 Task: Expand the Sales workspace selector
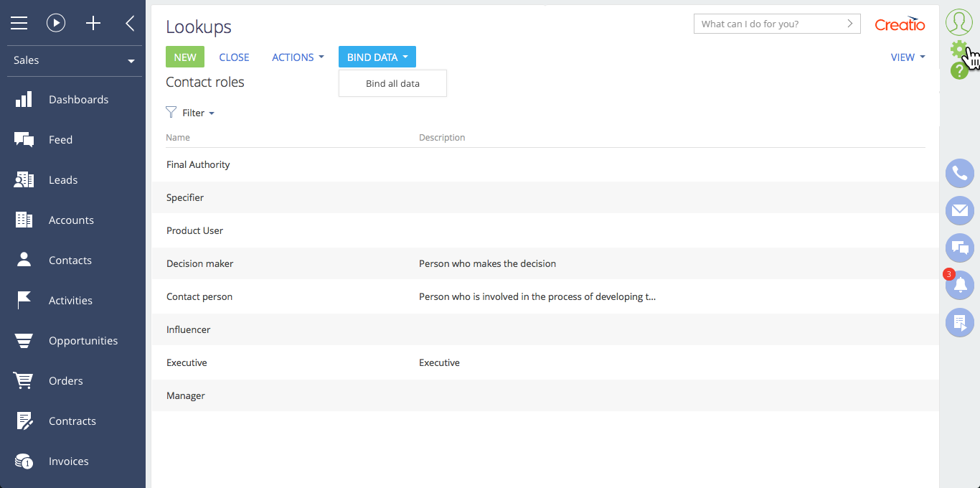click(72, 60)
